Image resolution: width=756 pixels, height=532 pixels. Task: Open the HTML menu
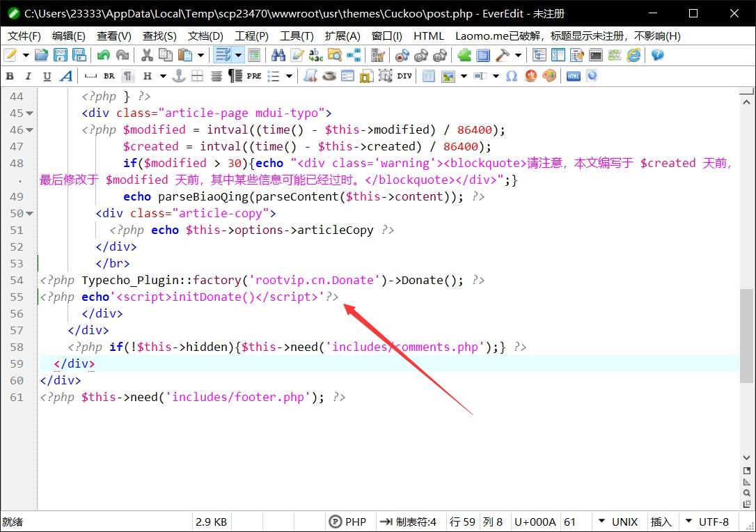pos(428,36)
